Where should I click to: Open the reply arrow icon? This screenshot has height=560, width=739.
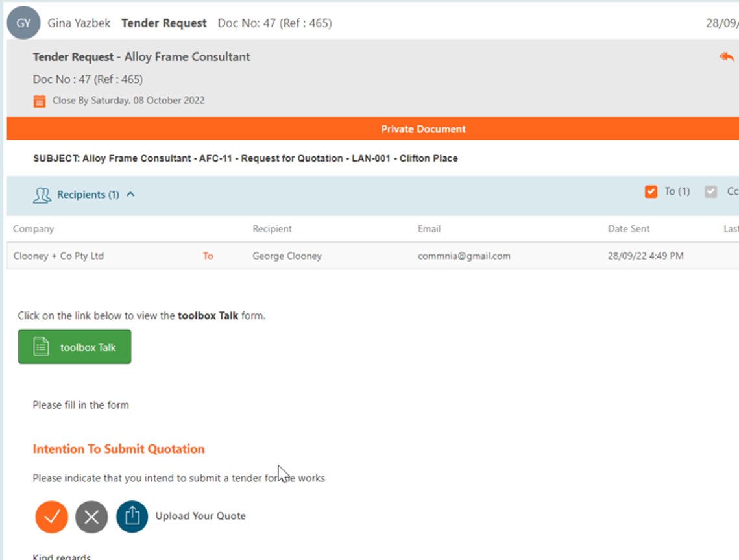[728, 57]
